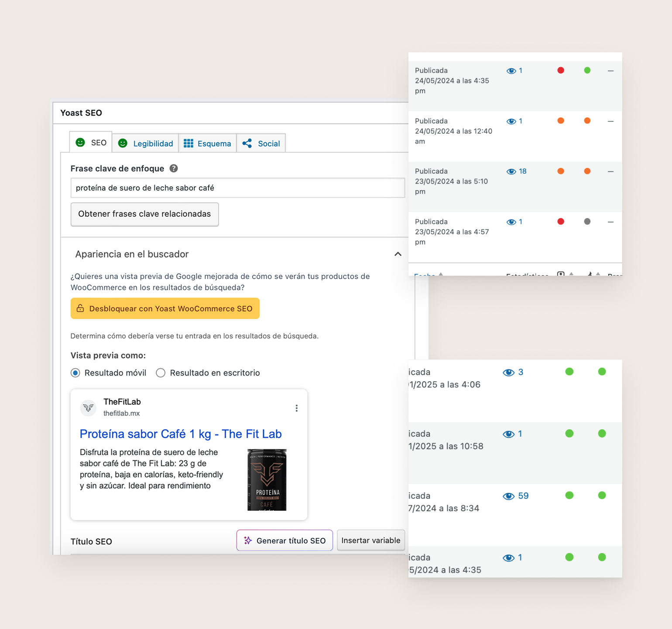Click the share icon on the Social tab
The image size is (672, 629).
pos(247,143)
